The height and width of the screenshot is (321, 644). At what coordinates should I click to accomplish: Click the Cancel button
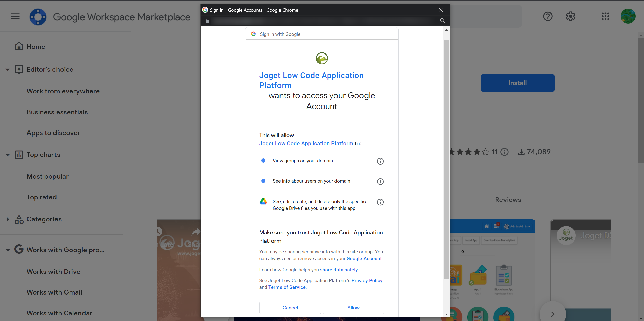pos(290,308)
